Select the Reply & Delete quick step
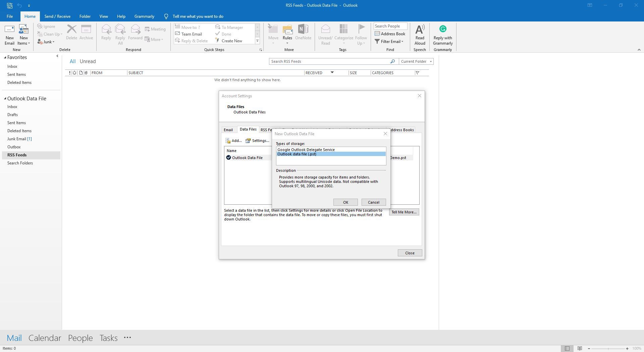The height and width of the screenshot is (352, 644). tap(192, 41)
